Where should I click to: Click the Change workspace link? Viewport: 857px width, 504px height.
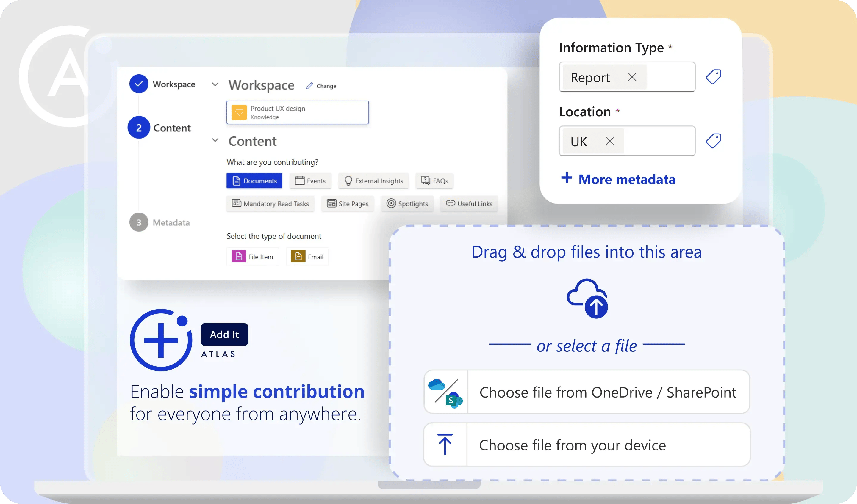click(x=326, y=86)
